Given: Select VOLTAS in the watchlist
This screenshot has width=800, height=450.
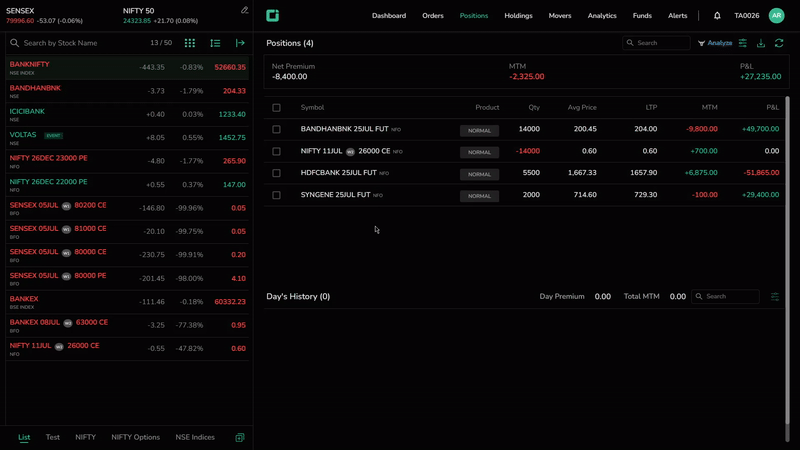Looking at the screenshot, I should [127, 138].
